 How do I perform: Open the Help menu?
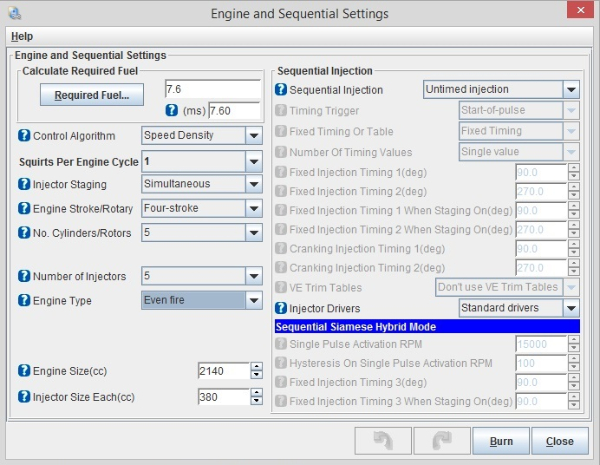click(22, 36)
